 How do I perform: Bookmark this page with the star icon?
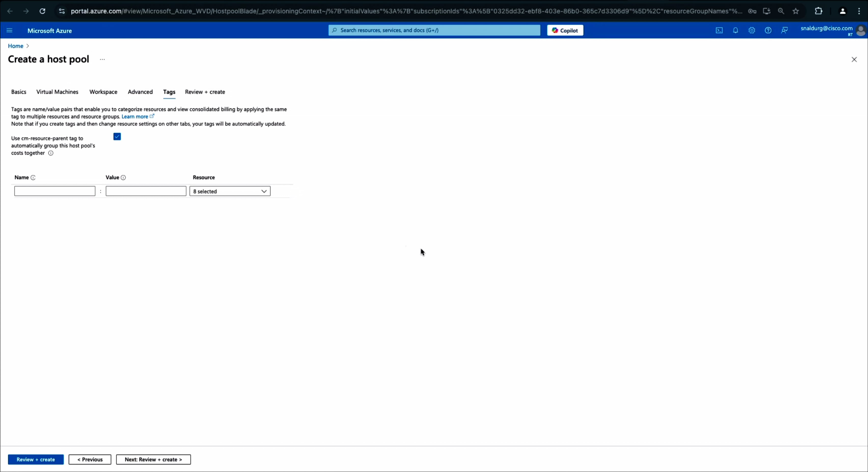[x=796, y=11]
